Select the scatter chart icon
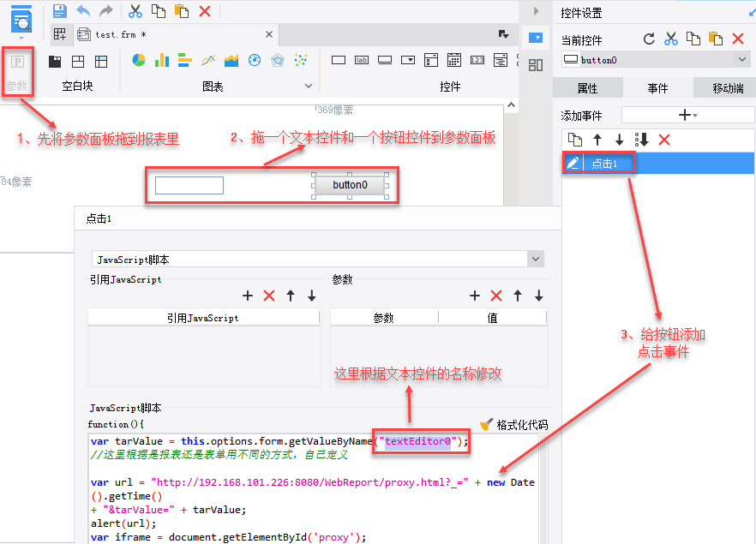This screenshot has height=544, width=756. tap(301, 60)
